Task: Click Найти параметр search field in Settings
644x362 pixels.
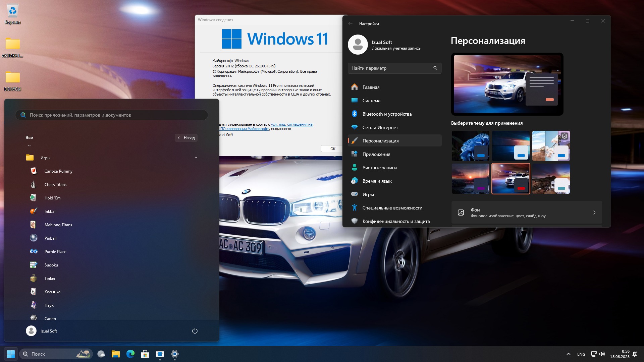Action: [394, 68]
